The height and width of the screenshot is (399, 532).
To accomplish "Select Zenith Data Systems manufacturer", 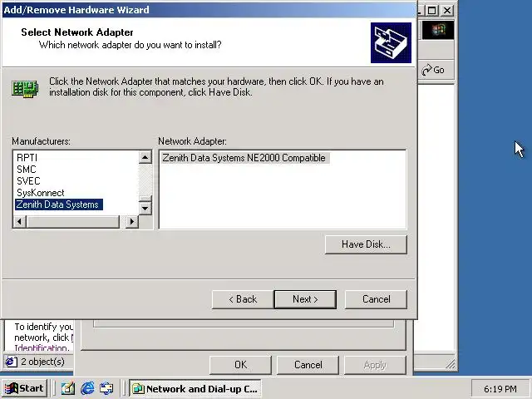I will point(59,204).
